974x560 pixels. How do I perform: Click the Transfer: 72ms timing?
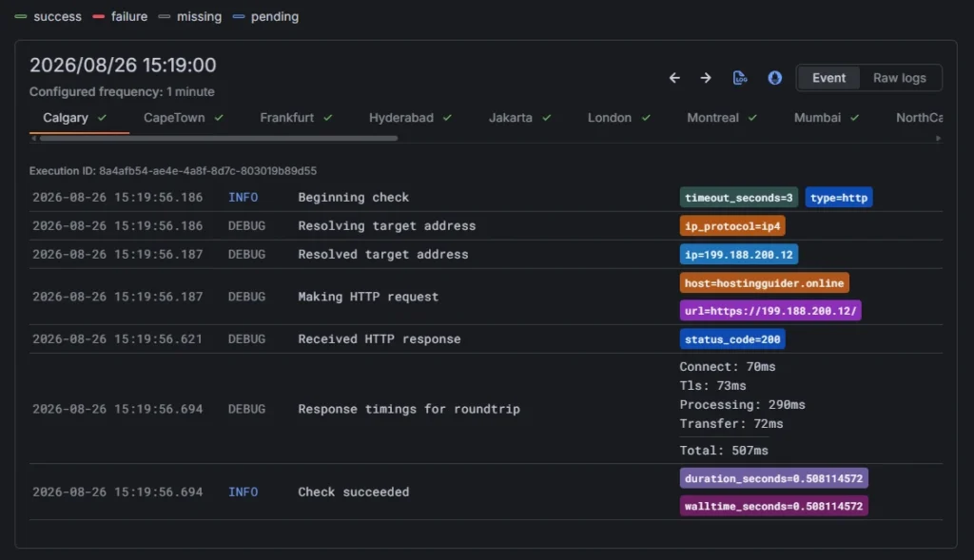[731, 423]
